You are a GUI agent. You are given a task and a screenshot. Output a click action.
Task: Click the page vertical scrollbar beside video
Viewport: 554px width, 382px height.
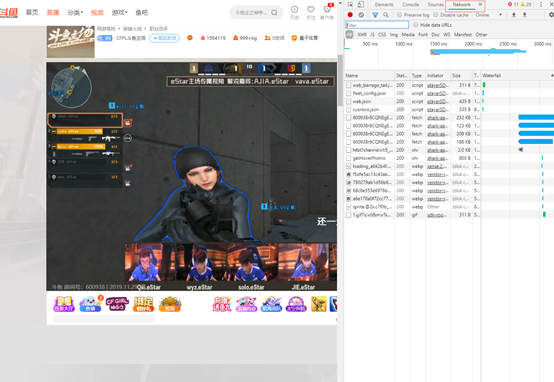tap(340, 80)
